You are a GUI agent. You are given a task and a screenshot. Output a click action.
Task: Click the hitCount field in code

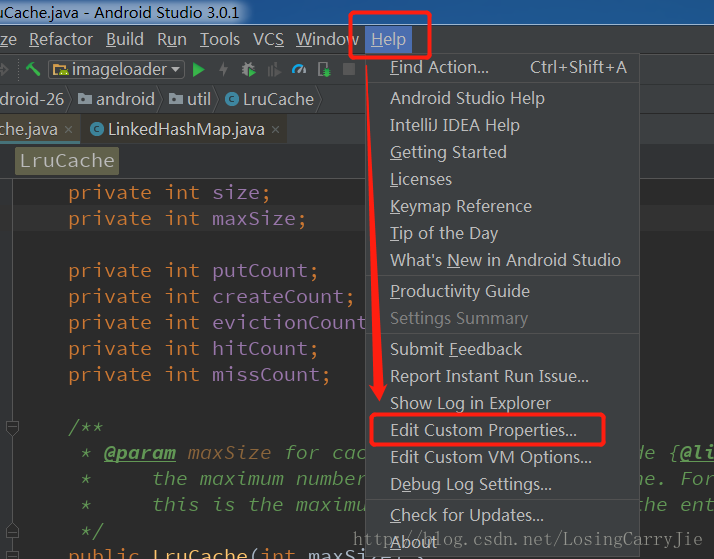click(x=260, y=349)
